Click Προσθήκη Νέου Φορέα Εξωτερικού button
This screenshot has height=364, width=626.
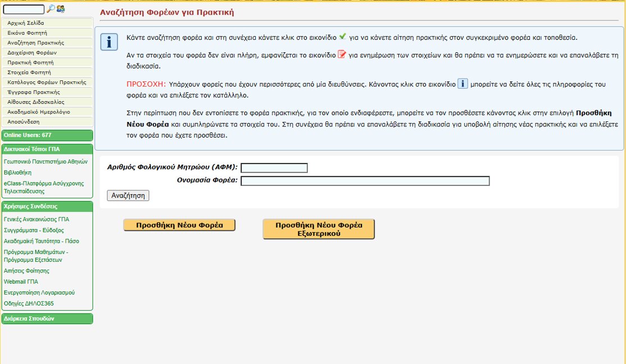click(319, 229)
